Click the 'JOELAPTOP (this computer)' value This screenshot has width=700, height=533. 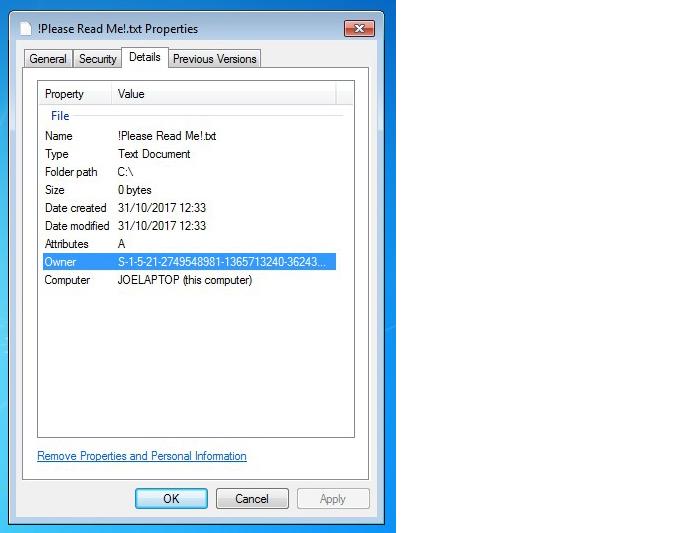click(x=185, y=280)
